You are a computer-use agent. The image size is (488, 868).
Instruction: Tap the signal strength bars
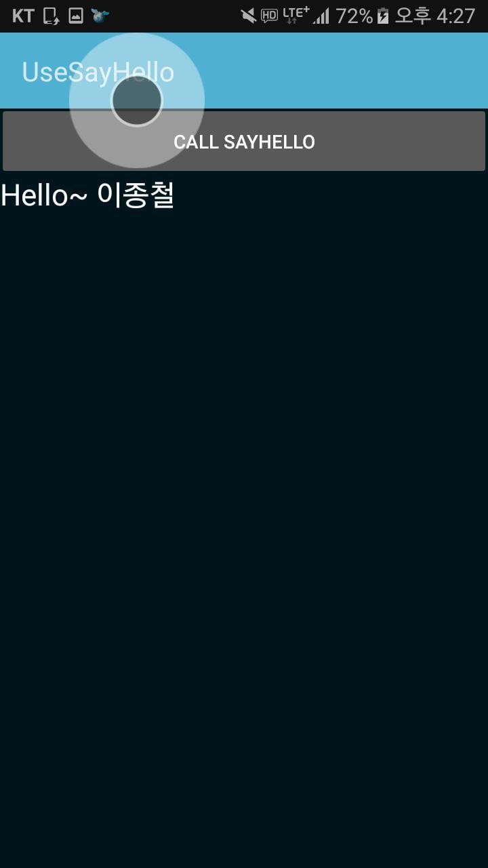321,16
